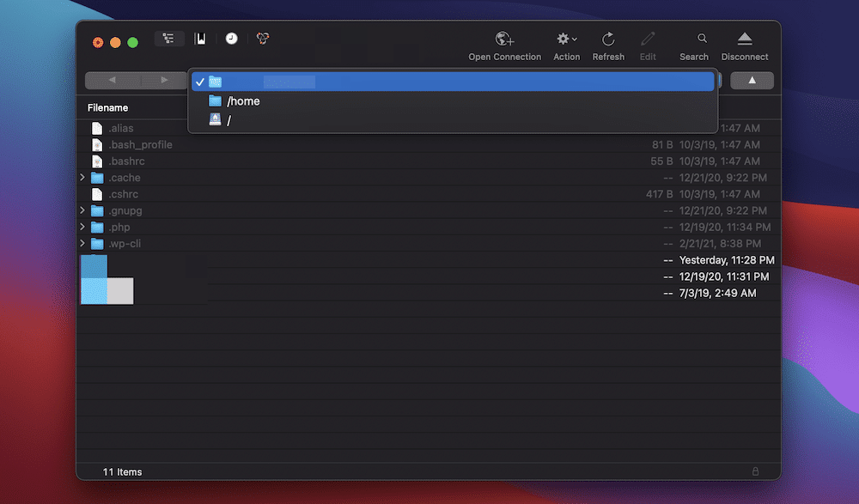Select /home in the path dropdown

pyautogui.click(x=244, y=100)
